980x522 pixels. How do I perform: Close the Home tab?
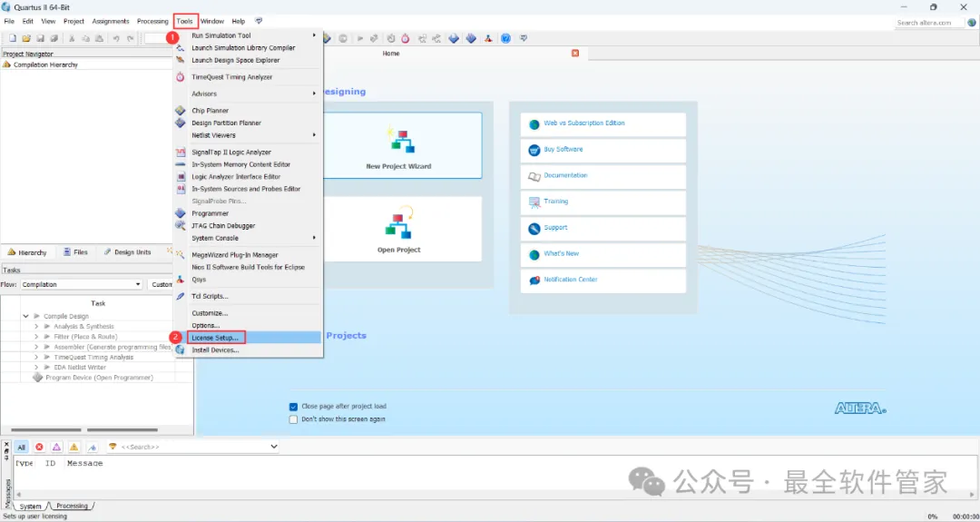(x=575, y=54)
